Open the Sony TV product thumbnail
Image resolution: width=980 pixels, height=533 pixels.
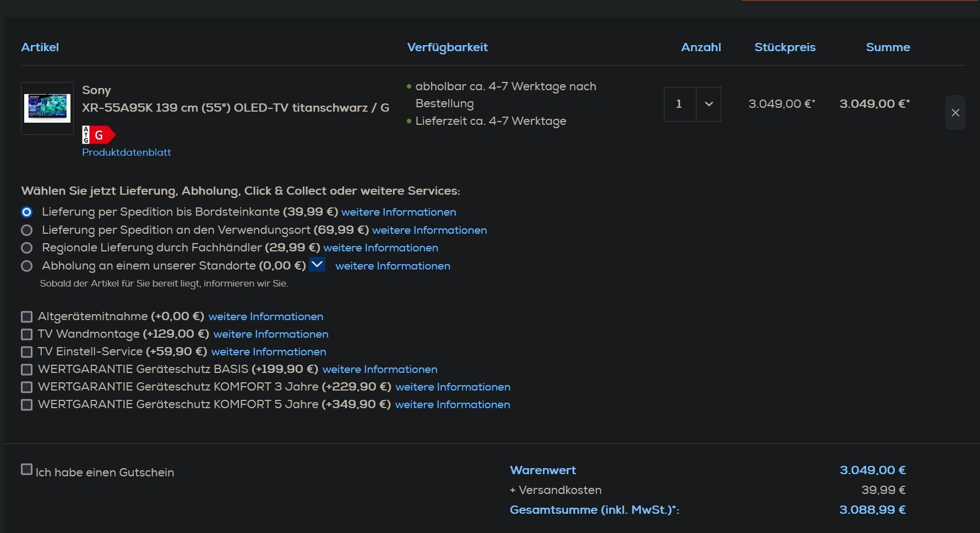[47, 108]
